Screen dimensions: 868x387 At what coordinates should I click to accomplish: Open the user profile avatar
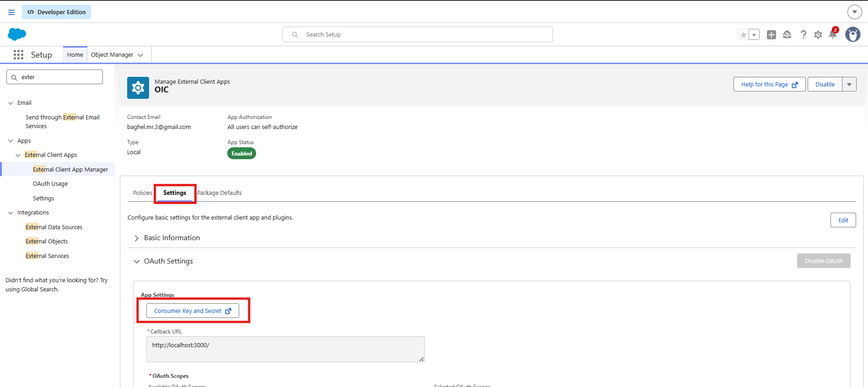pyautogui.click(x=853, y=34)
